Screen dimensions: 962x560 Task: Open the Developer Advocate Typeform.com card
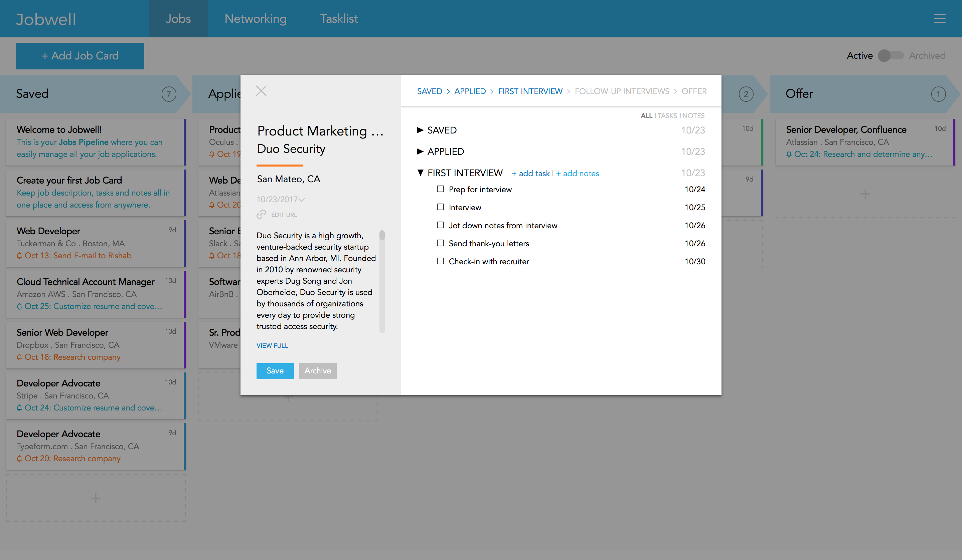(x=96, y=446)
